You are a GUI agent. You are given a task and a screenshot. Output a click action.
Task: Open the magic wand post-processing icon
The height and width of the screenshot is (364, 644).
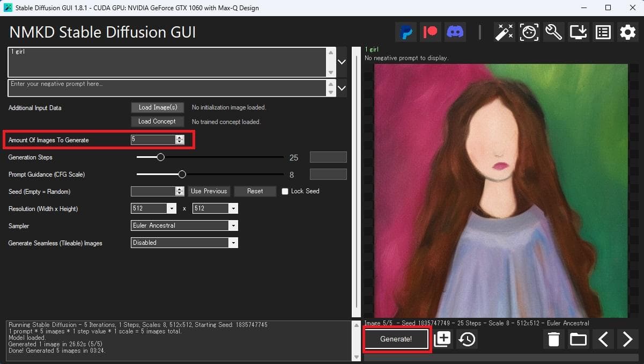point(505,32)
